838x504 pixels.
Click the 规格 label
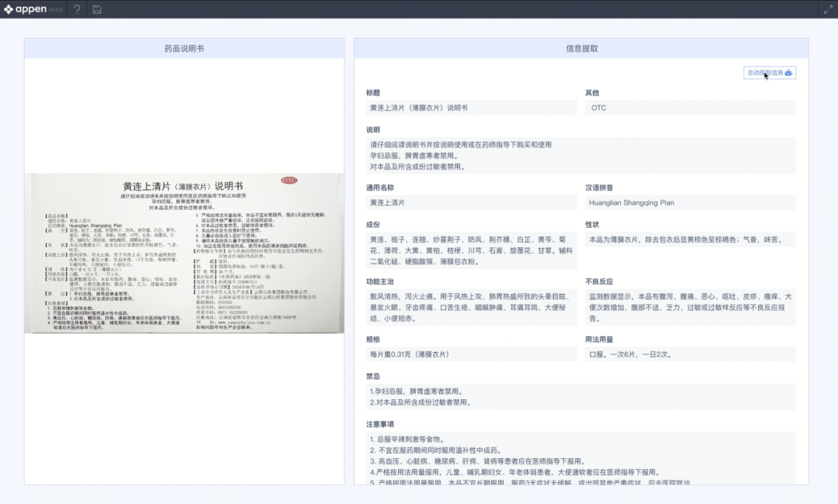click(x=373, y=340)
